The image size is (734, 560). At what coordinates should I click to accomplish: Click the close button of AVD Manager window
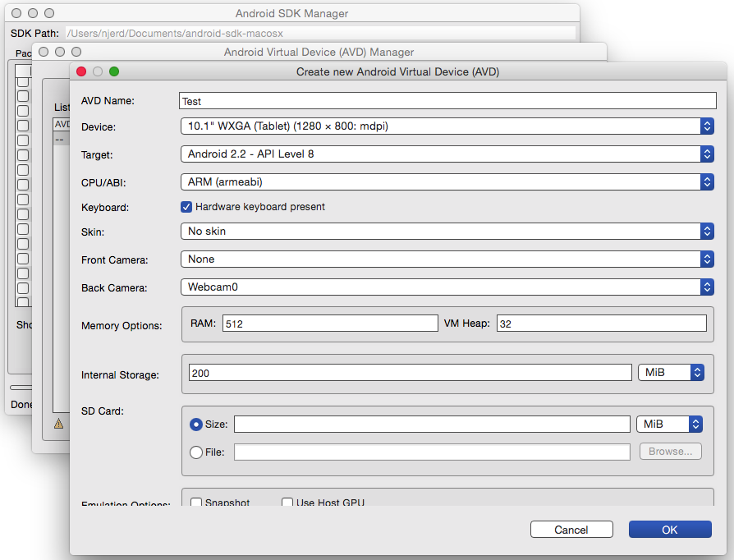pos(44,52)
